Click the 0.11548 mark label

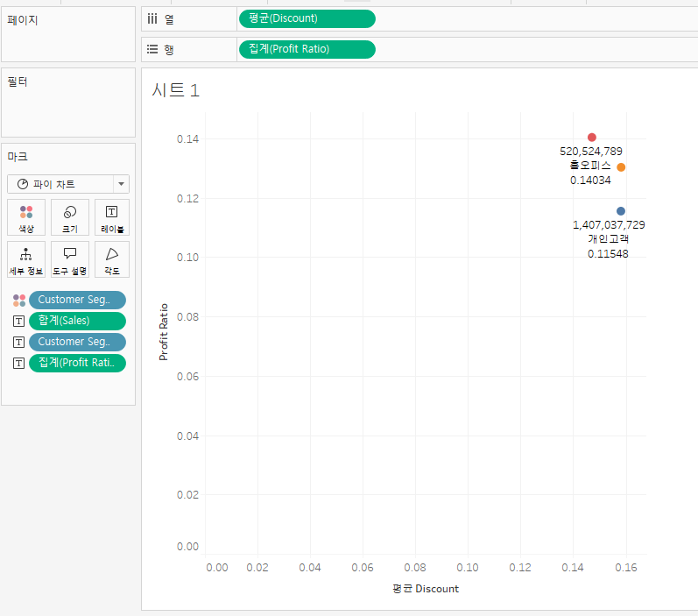pos(608,254)
